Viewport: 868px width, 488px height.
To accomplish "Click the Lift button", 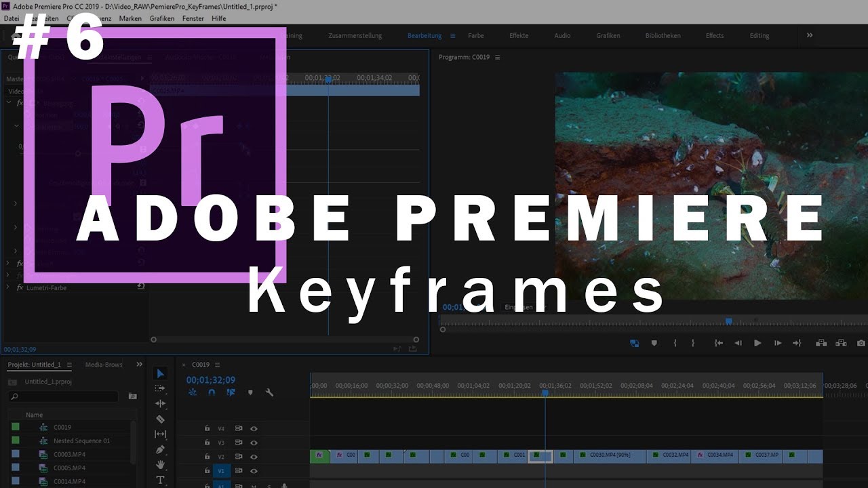I will [x=821, y=343].
